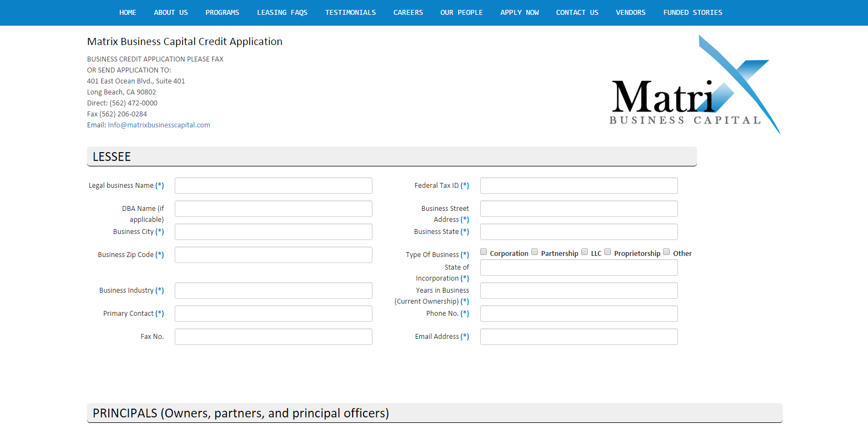The height and width of the screenshot is (424, 868).
Task: Focus the DBA Name input field
Action: click(x=274, y=209)
